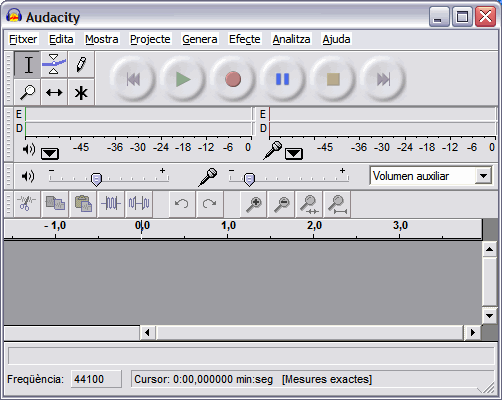Click the Trim outside selection icon
This screenshot has width=502, height=400.
coord(111,204)
